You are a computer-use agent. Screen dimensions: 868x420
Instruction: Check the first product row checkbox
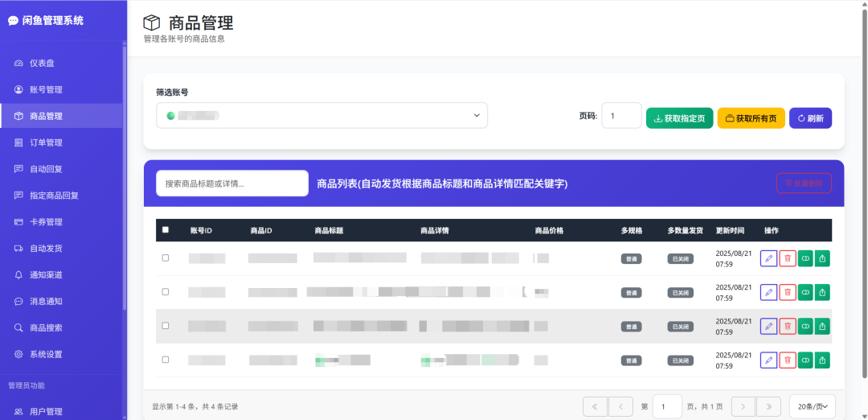click(165, 257)
